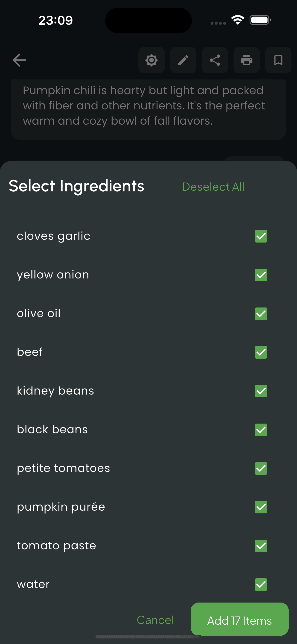Click the back arrow at top left
The height and width of the screenshot is (644, 297).
(x=19, y=60)
